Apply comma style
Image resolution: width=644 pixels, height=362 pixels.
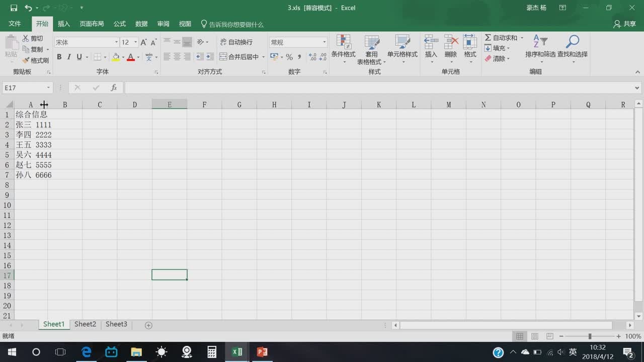[299, 57]
